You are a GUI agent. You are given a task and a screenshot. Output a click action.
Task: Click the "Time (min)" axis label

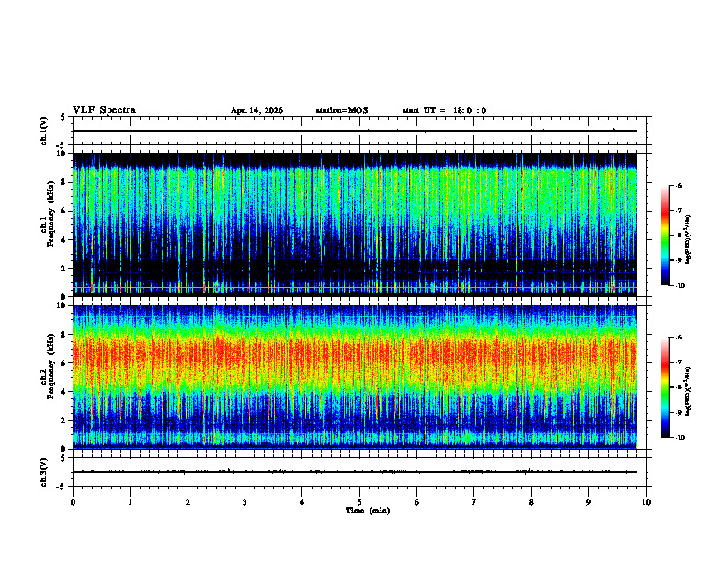point(368,511)
